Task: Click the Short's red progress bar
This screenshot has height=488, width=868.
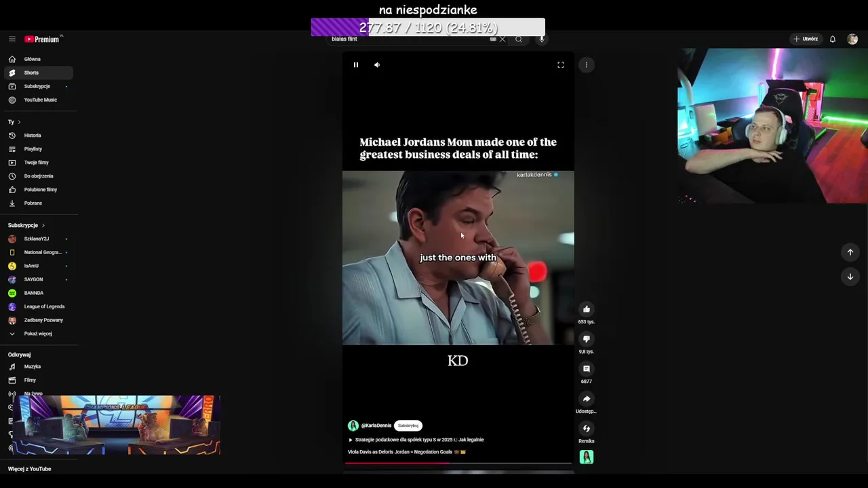Action: click(458, 464)
